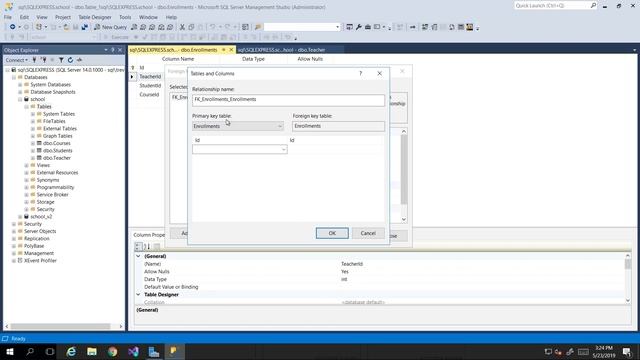The height and width of the screenshot is (360, 640).
Task: Select the Security folder under school database
Action: click(x=45, y=209)
